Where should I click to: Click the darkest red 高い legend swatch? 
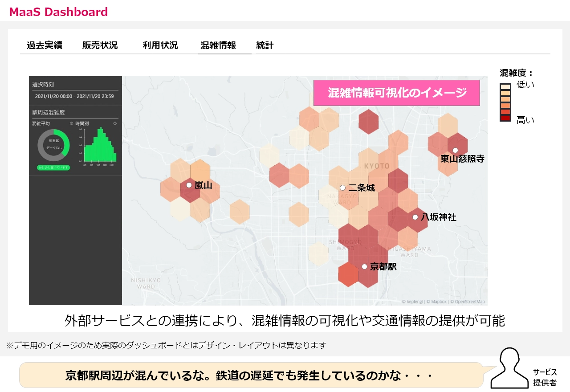tap(505, 118)
